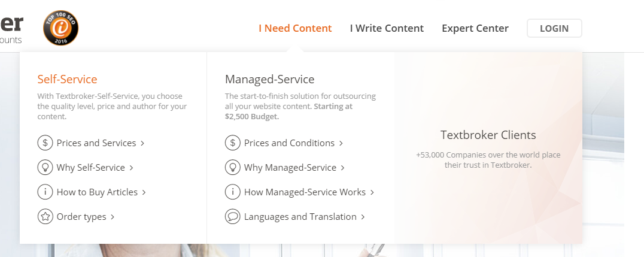The image size is (644, 257).
Task: Open Languages and Translation link
Action: click(x=300, y=217)
